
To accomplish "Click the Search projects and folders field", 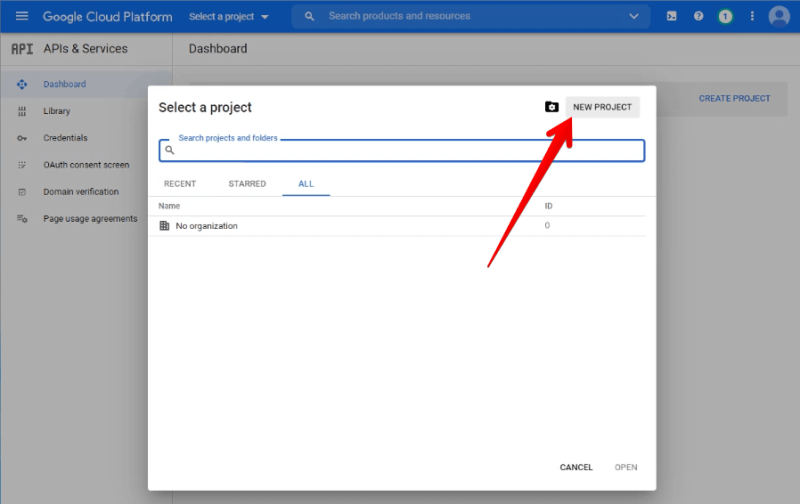I will (x=402, y=150).
